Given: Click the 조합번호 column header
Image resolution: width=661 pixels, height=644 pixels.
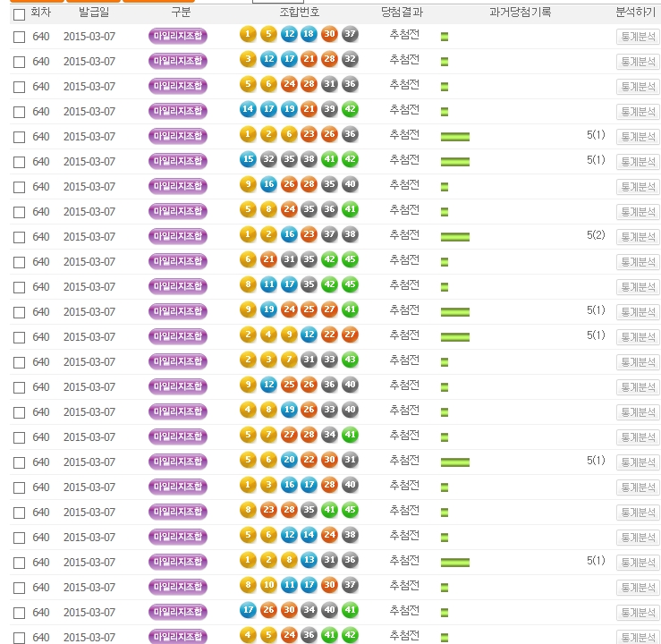Looking at the screenshot, I should click(x=299, y=13).
